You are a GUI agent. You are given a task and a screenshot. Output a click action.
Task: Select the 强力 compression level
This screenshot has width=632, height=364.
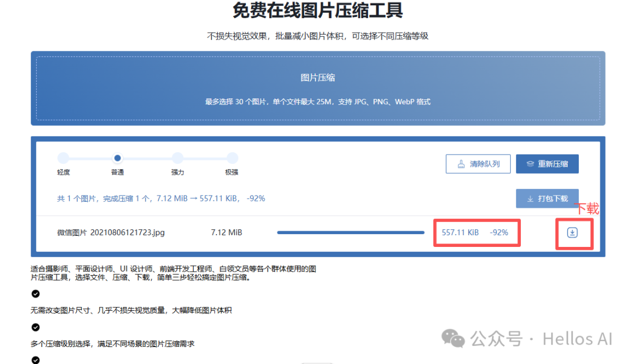coord(177,158)
